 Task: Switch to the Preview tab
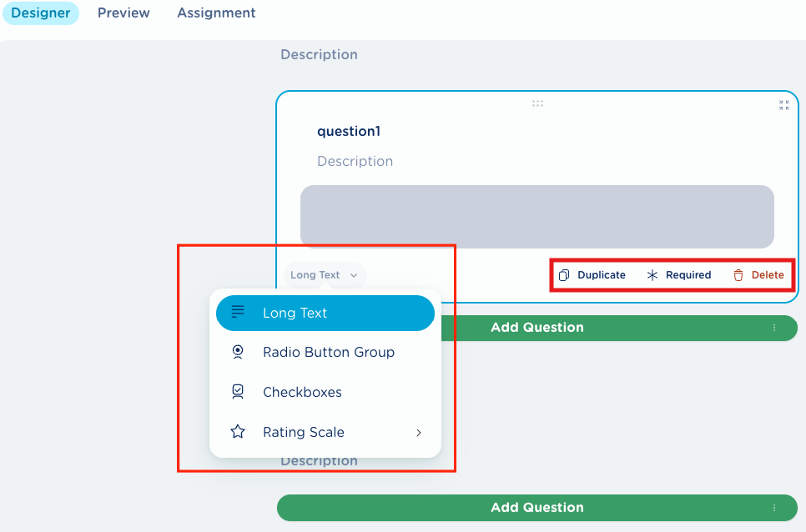tap(123, 13)
